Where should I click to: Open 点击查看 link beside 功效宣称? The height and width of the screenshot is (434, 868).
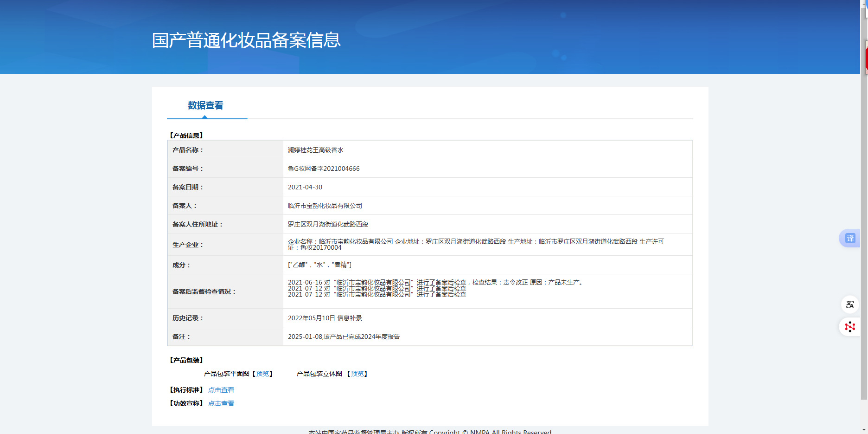click(x=221, y=403)
